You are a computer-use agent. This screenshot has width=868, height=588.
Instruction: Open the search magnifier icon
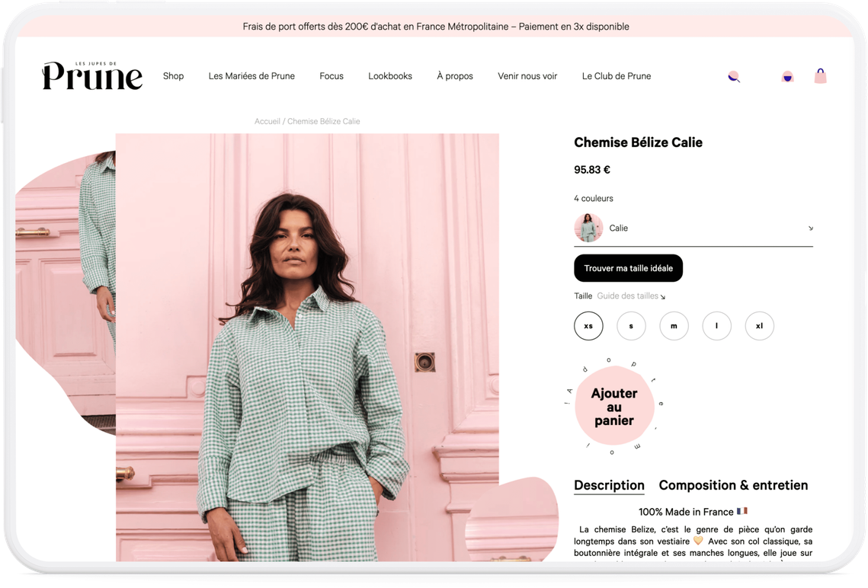pyautogui.click(x=734, y=77)
